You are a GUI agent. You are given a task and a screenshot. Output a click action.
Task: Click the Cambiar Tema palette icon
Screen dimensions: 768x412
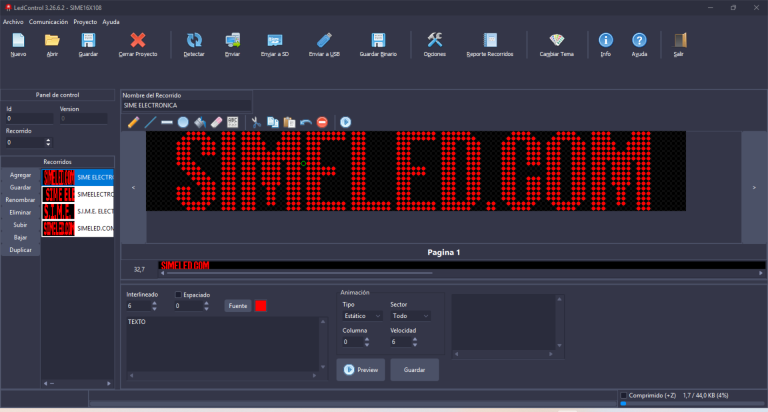click(556, 40)
